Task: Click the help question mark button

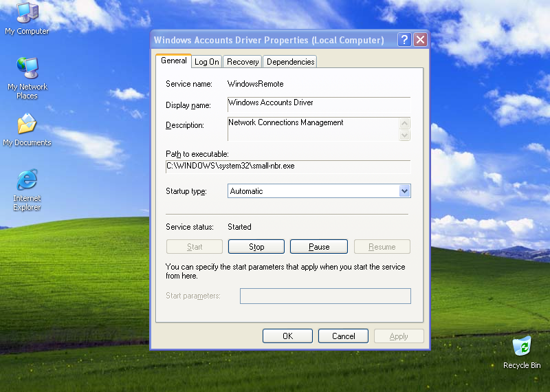Action: (x=404, y=40)
